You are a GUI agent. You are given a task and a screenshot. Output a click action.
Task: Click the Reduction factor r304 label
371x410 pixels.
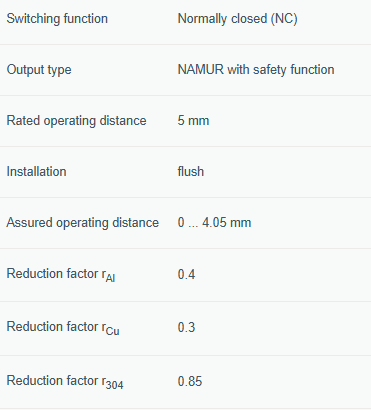[x=65, y=382]
